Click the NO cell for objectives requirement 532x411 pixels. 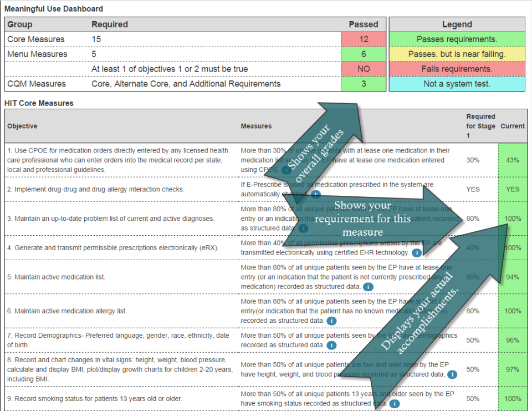(363, 69)
